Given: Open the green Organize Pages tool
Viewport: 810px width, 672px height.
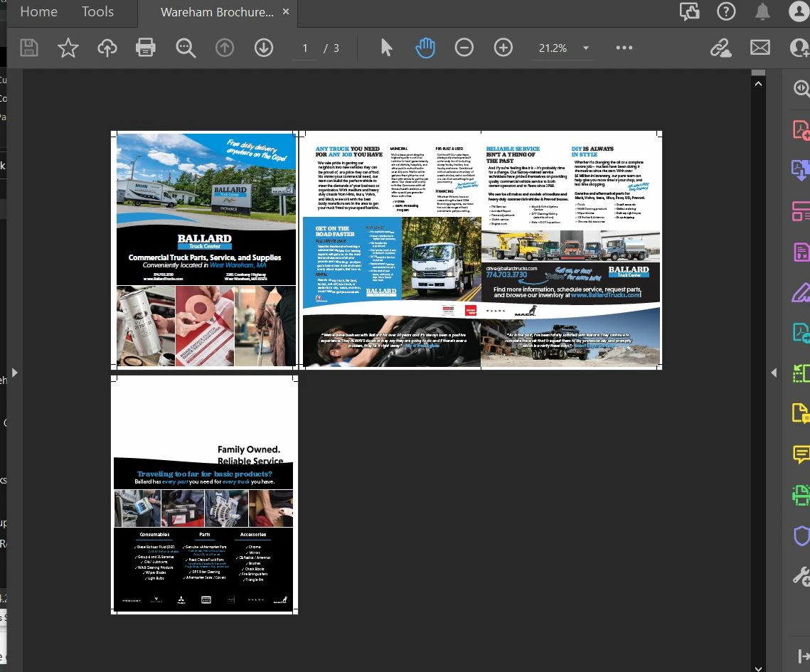Looking at the screenshot, I should coord(801,373).
